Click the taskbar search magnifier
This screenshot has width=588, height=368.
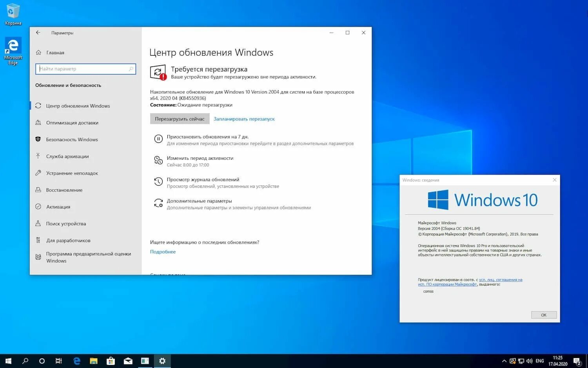[x=25, y=361]
